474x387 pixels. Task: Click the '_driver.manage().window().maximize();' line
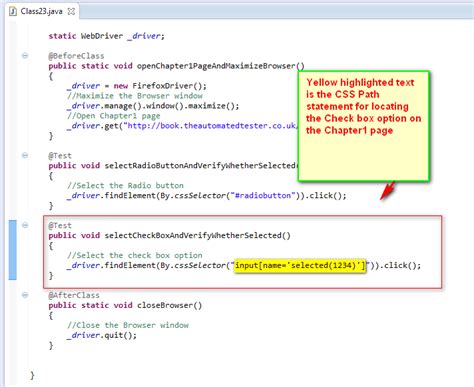pyautogui.click(x=153, y=106)
